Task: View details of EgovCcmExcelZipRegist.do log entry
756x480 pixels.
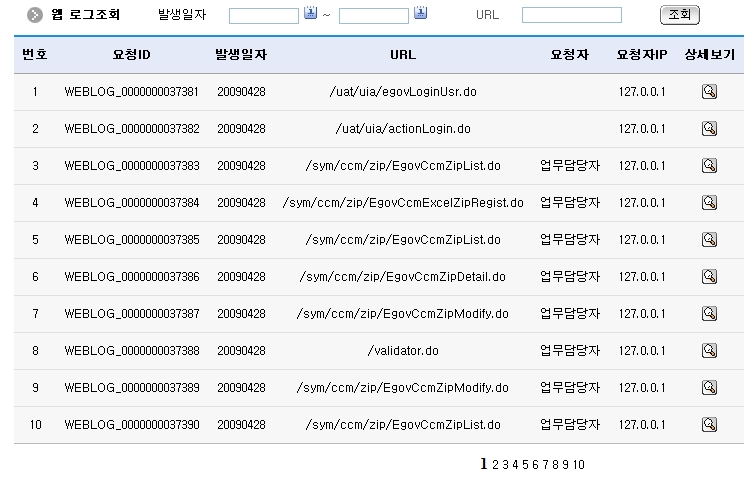Action: 709,203
